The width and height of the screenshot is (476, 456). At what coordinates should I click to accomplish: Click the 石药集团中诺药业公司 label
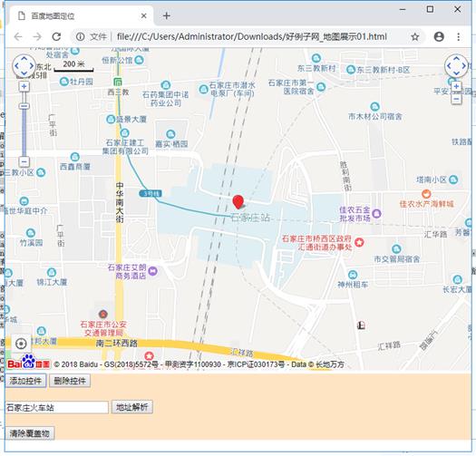pyautogui.click(x=165, y=99)
